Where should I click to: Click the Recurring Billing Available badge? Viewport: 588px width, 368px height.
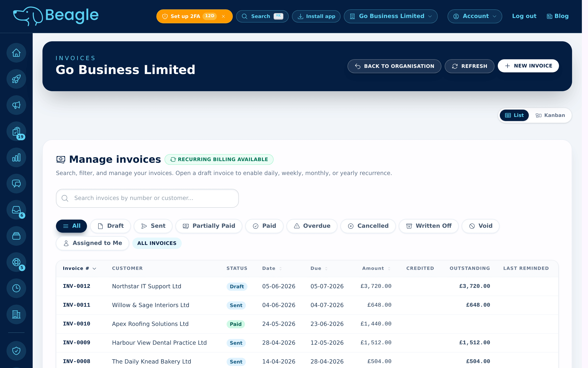point(219,159)
